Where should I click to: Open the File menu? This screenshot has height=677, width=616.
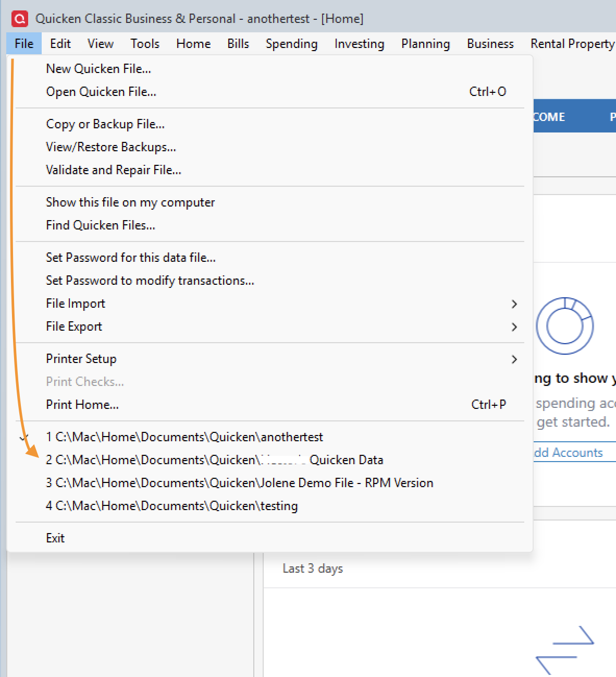point(24,44)
